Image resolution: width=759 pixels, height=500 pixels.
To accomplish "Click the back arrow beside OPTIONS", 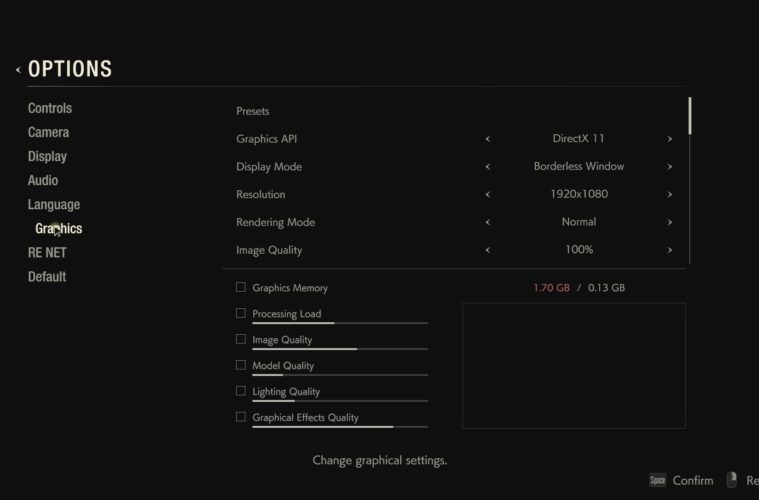I will (18, 70).
